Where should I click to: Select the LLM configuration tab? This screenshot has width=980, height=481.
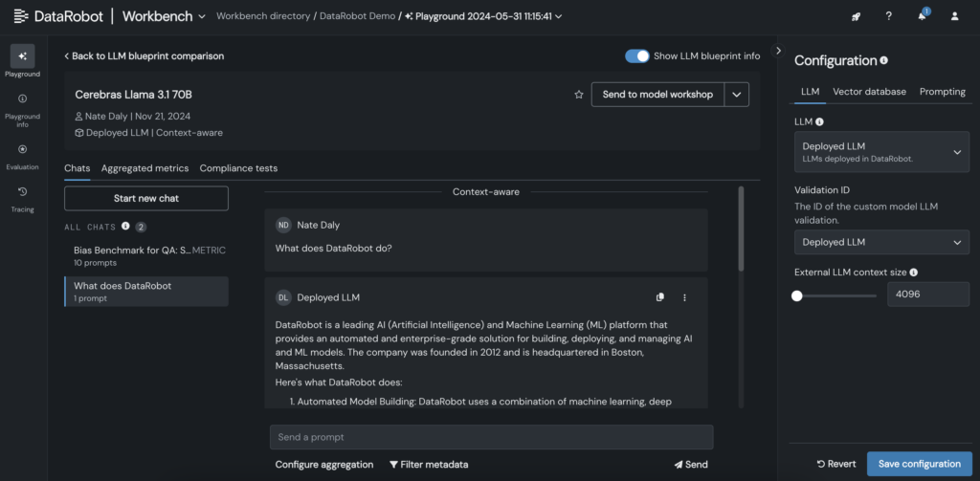pos(810,91)
